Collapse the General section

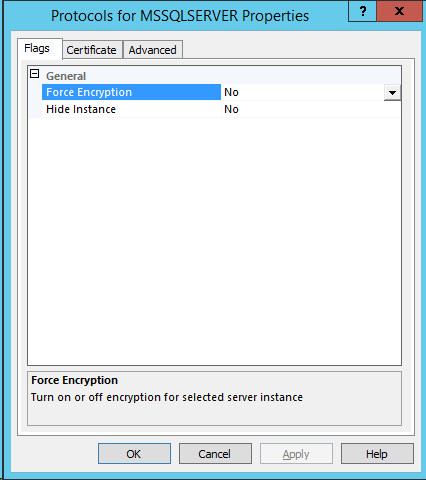pyautogui.click(x=35, y=74)
